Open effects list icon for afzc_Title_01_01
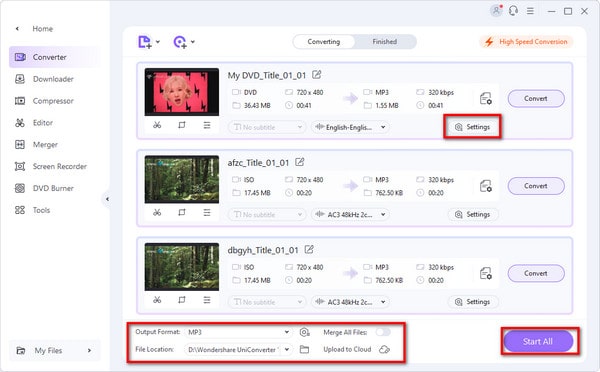 coord(207,212)
